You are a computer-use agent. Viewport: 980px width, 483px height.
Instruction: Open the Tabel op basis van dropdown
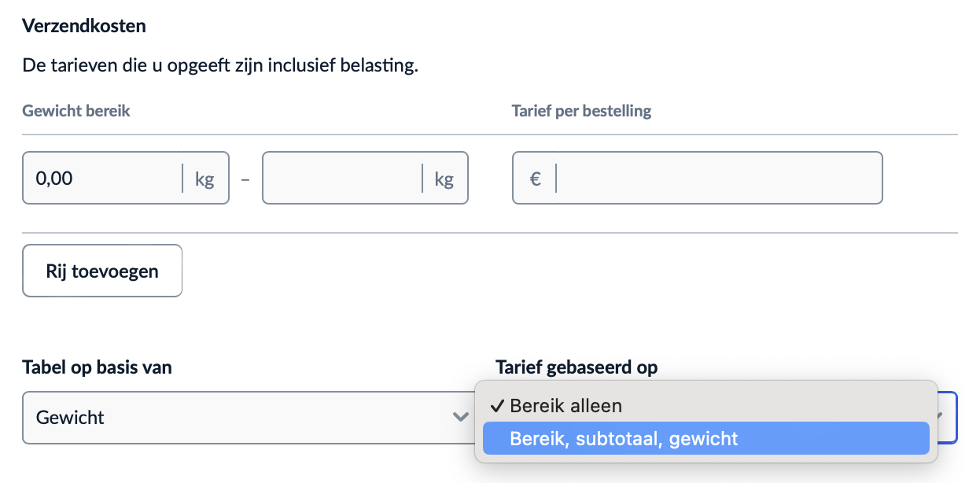[236, 417]
